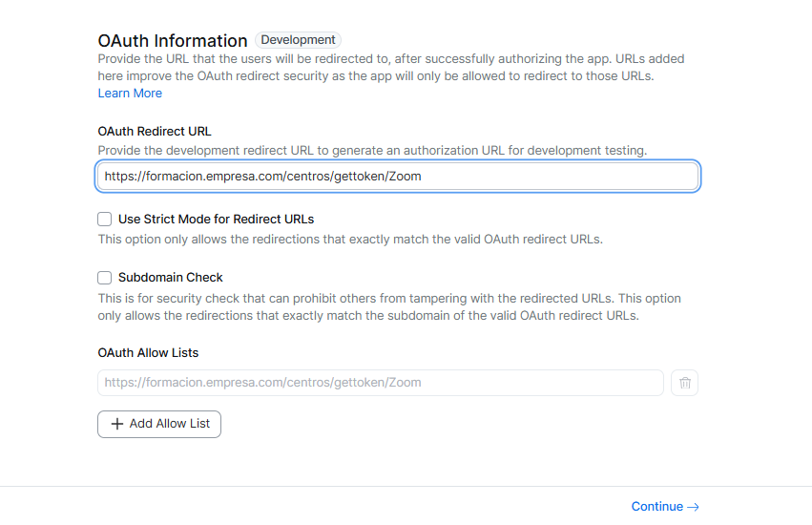The image size is (812, 525).
Task: Delete the OAuth allow list entry
Action: tap(684, 383)
